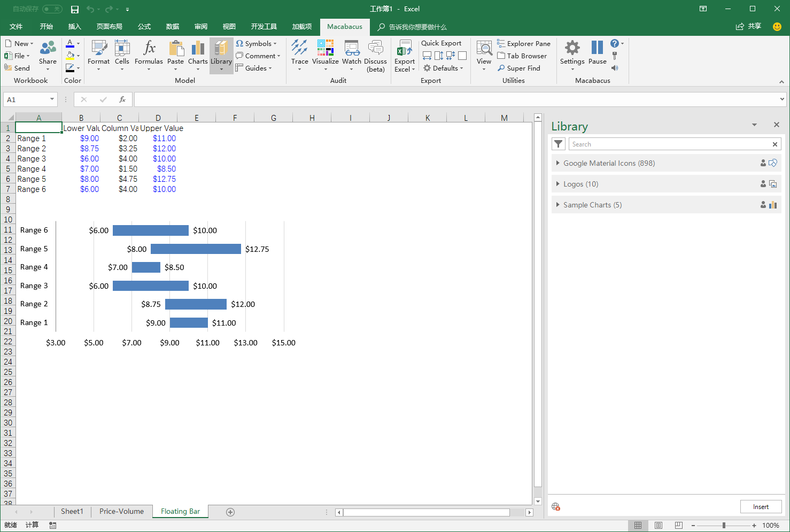Click the Trace audit icon
This screenshot has width=790, height=532.
click(x=299, y=49)
